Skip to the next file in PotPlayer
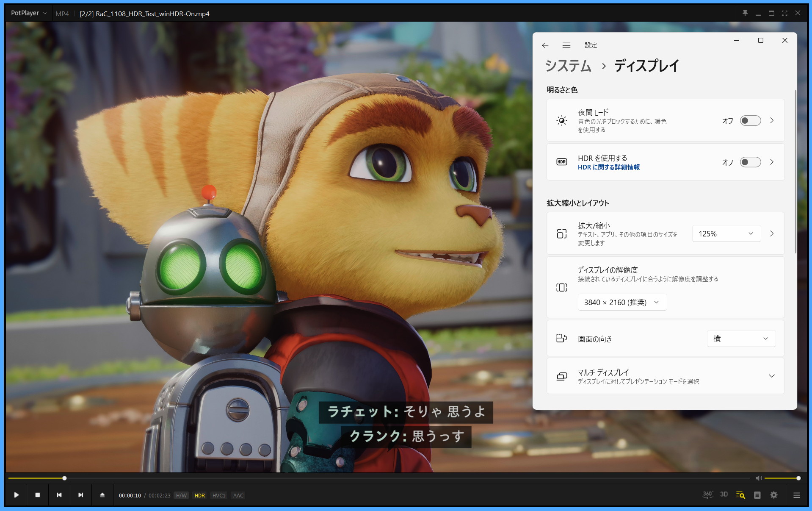 pyautogui.click(x=81, y=495)
